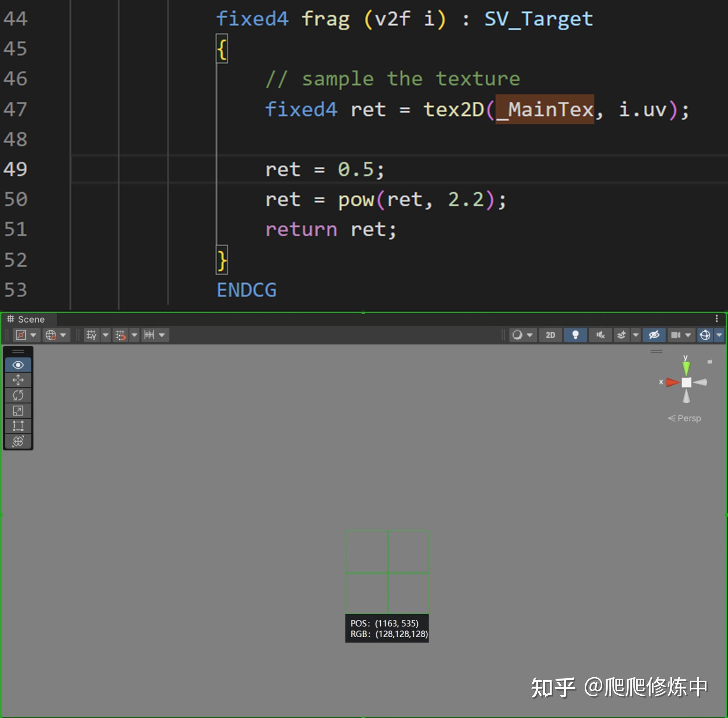Click the white center cube of orientation gizmo
The height and width of the screenshot is (718, 728).
click(x=686, y=382)
